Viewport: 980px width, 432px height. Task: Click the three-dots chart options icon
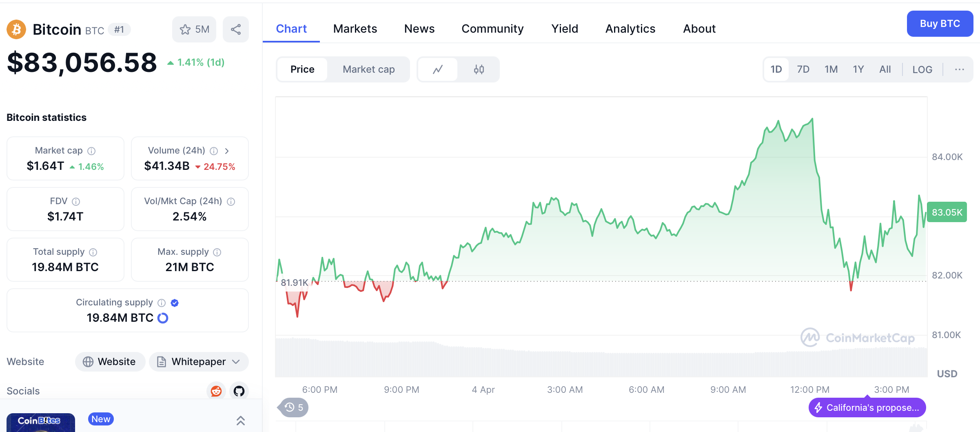pyautogui.click(x=959, y=69)
